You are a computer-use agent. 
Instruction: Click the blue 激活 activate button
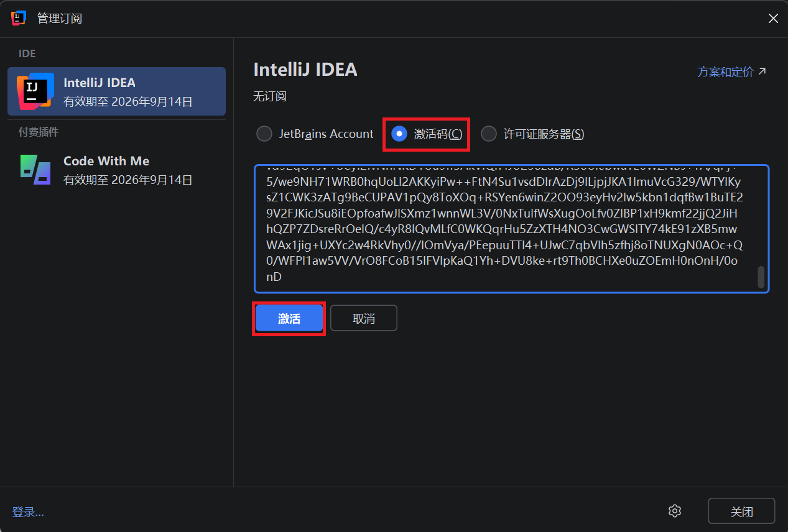pos(289,319)
